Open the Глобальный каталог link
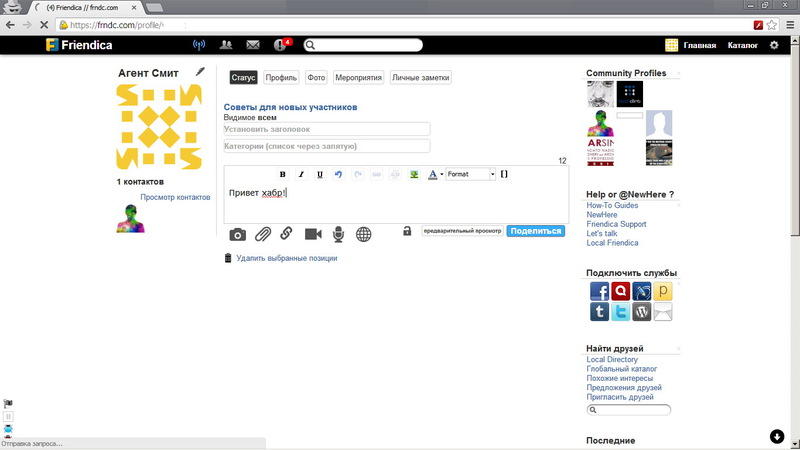800x450 pixels. tap(621, 368)
